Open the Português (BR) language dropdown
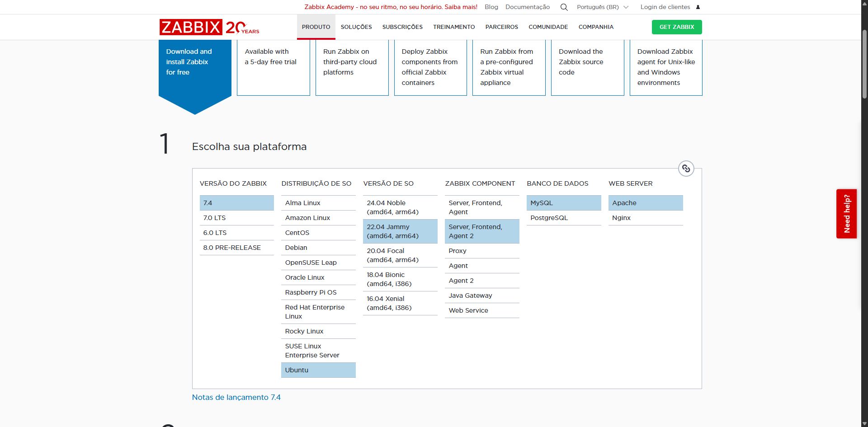Viewport: 868px width, 427px height. coord(602,7)
